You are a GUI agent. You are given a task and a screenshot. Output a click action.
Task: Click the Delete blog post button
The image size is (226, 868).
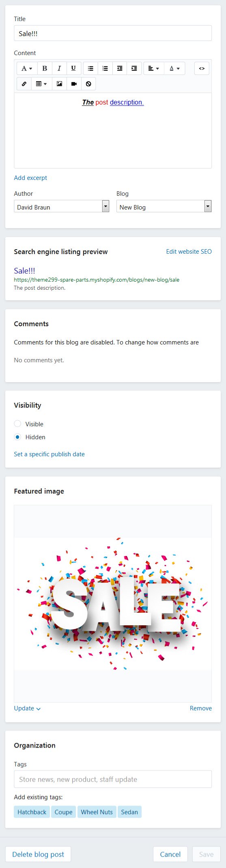click(38, 854)
